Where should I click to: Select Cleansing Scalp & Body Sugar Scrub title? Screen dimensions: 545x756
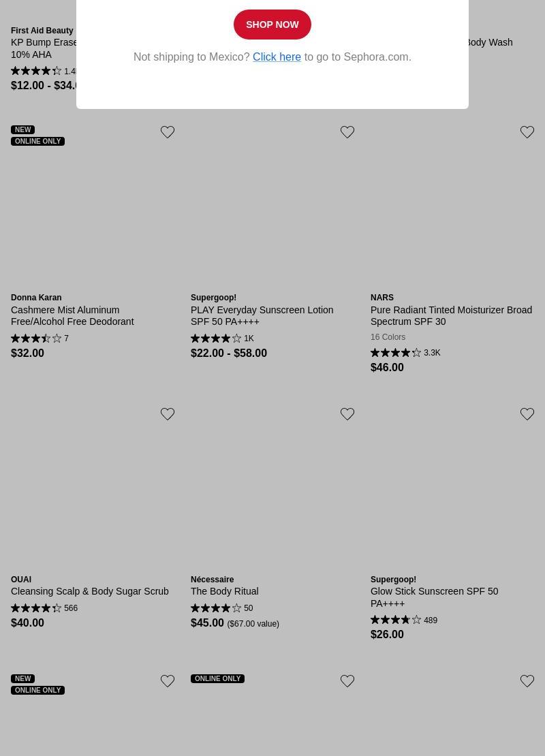pyautogui.click(x=89, y=591)
